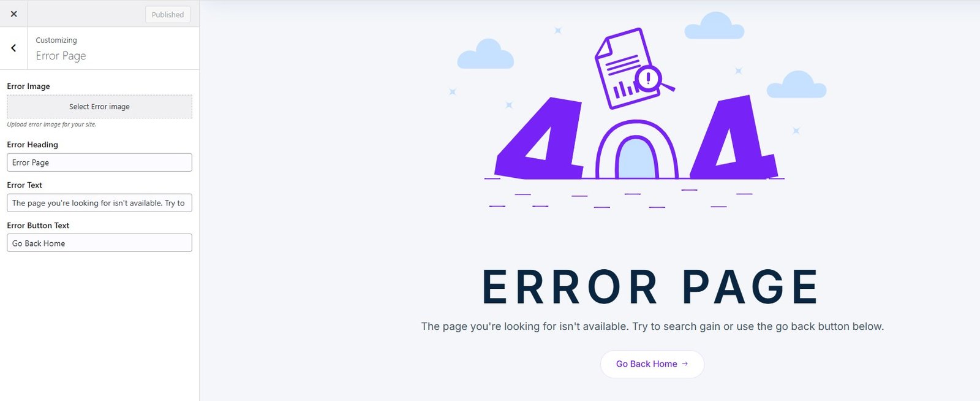Select the Error Button Text input field
Image resolution: width=980 pixels, height=401 pixels.
click(99, 243)
